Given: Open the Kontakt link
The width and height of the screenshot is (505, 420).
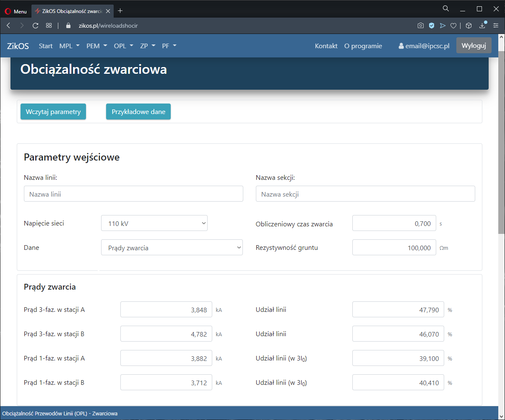Looking at the screenshot, I should click(x=326, y=46).
